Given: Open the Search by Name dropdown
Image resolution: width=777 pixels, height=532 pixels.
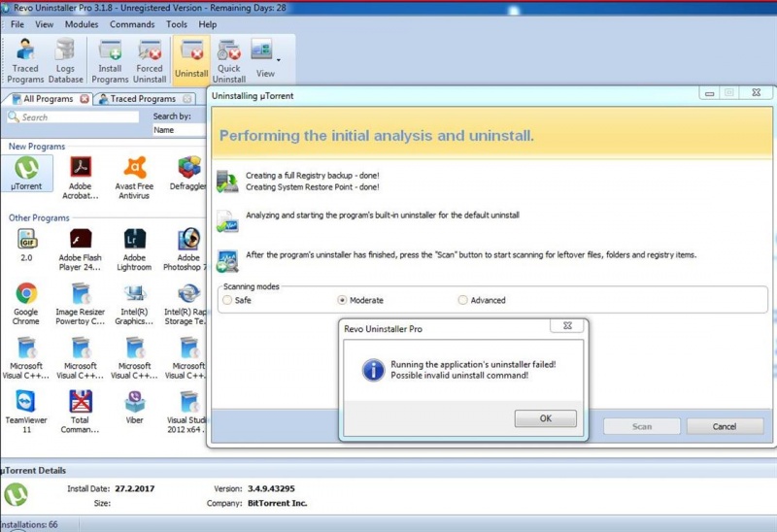Looking at the screenshot, I should pos(179,130).
